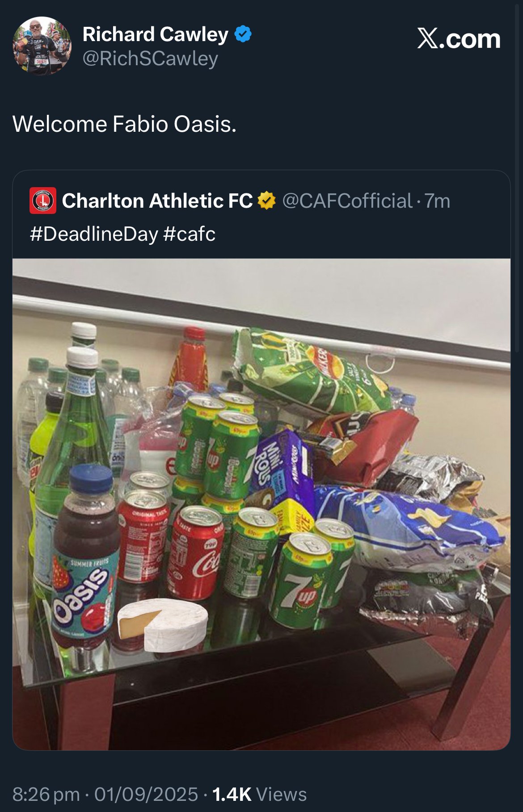Click the X.com logo
The height and width of the screenshot is (812, 523).
click(459, 38)
